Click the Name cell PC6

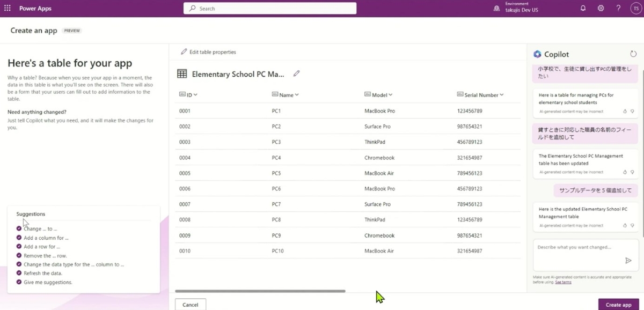276,189
